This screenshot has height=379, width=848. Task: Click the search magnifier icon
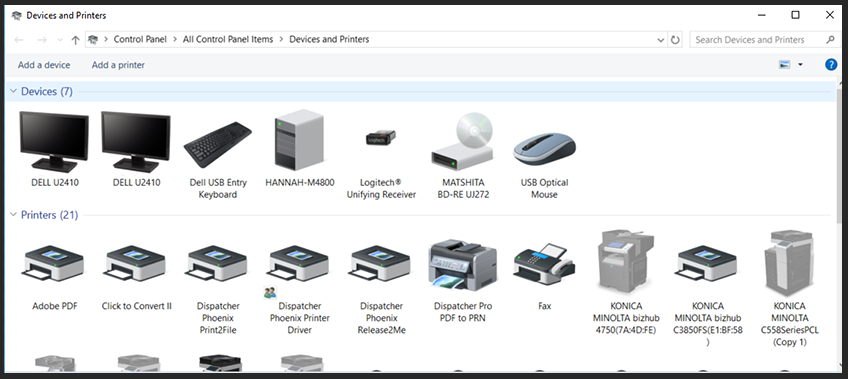830,39
